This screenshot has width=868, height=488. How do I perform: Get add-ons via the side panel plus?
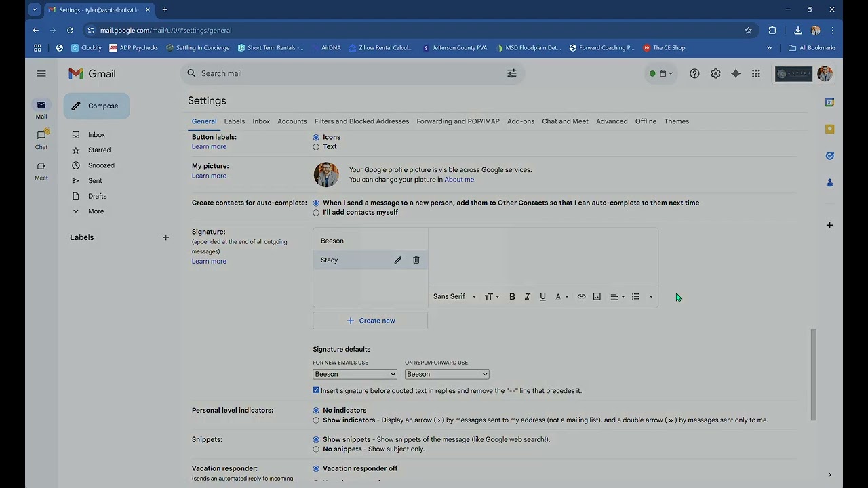(829, 225)
